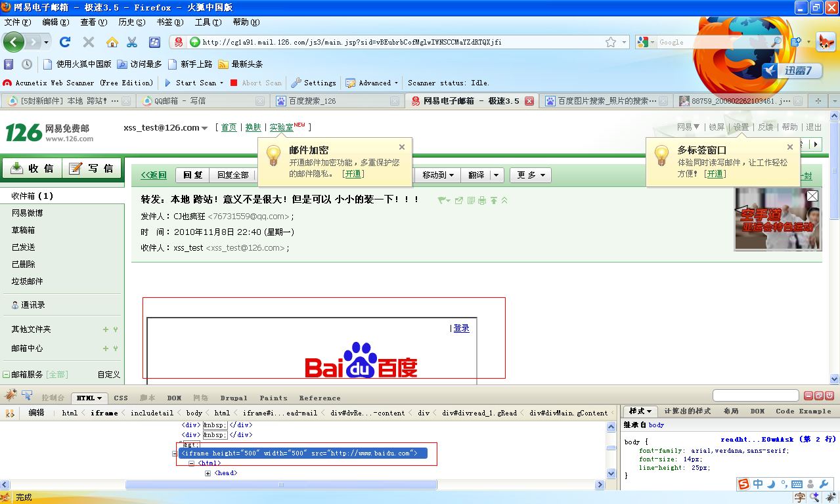The height and width of the screenshot is (504, 840).
Task: Open the 翻译 dropdown arrow
Action: click(497, 175)
